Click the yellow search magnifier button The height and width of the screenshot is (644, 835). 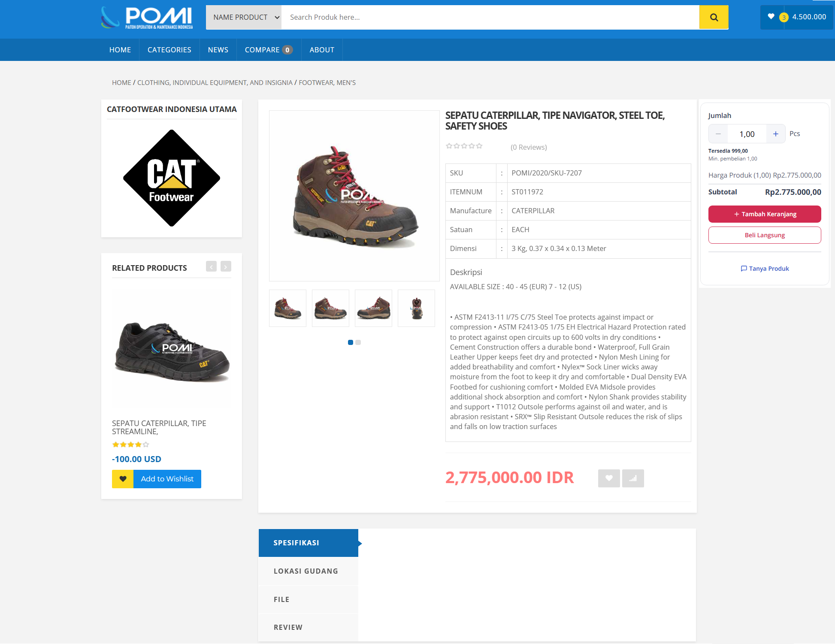click(714, 17)
